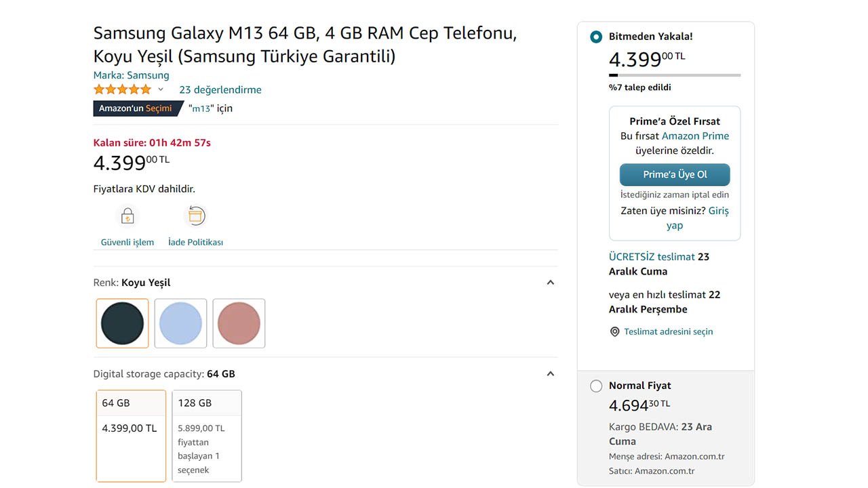Open the Marka: Samsung brand link
Viewport: 868px width, 488px height.
coord(131,75)
